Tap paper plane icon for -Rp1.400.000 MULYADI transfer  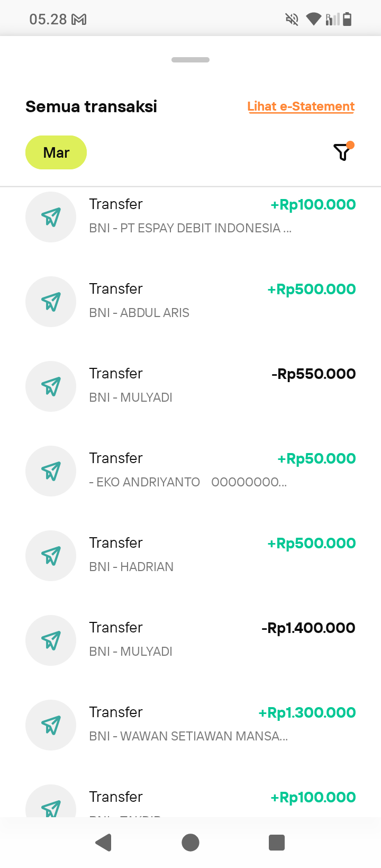(x=51, y=640)
